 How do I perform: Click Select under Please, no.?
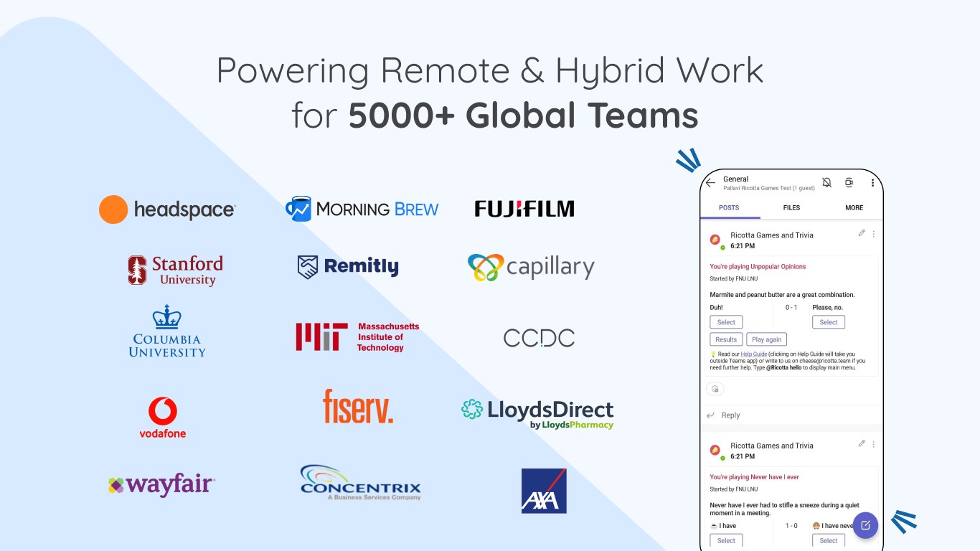coord(829,322)
